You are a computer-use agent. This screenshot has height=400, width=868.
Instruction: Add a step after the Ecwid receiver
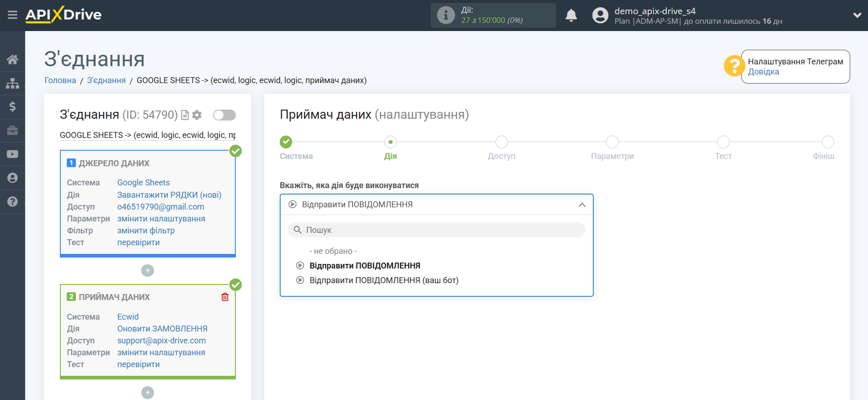point(148,393)
